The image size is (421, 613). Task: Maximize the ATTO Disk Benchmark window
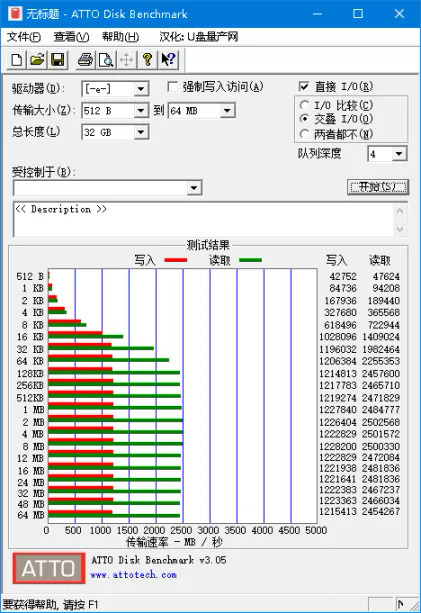pyautogui.click(x=358, y=14)
